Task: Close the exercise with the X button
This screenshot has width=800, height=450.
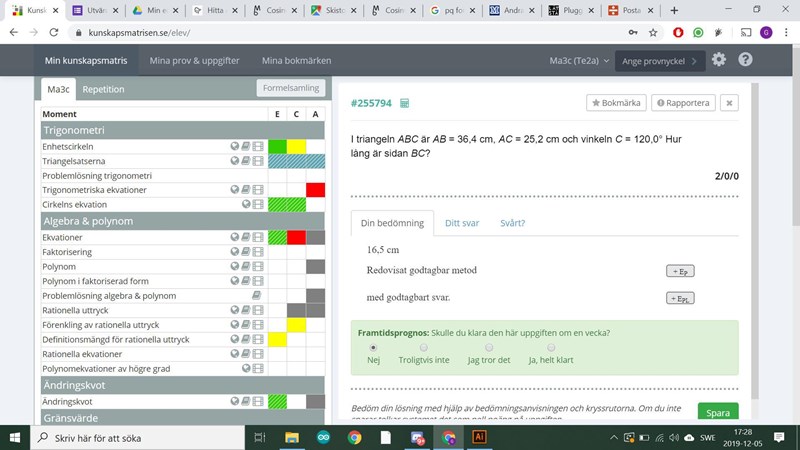Action: (x=729, y=102)
